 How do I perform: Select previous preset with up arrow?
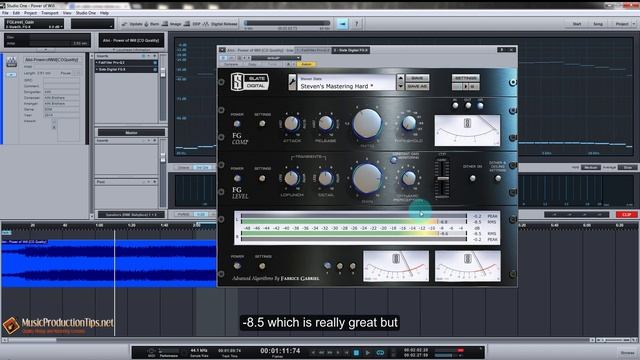tap(400, 78)
